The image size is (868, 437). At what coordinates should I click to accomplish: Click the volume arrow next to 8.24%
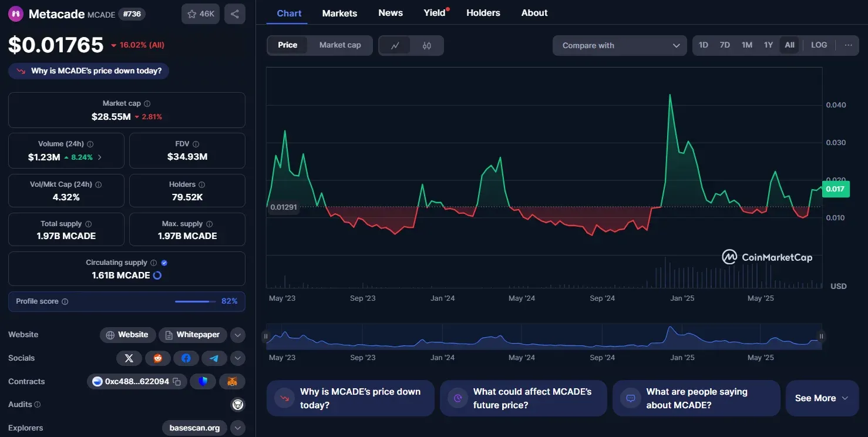(100, 157)
